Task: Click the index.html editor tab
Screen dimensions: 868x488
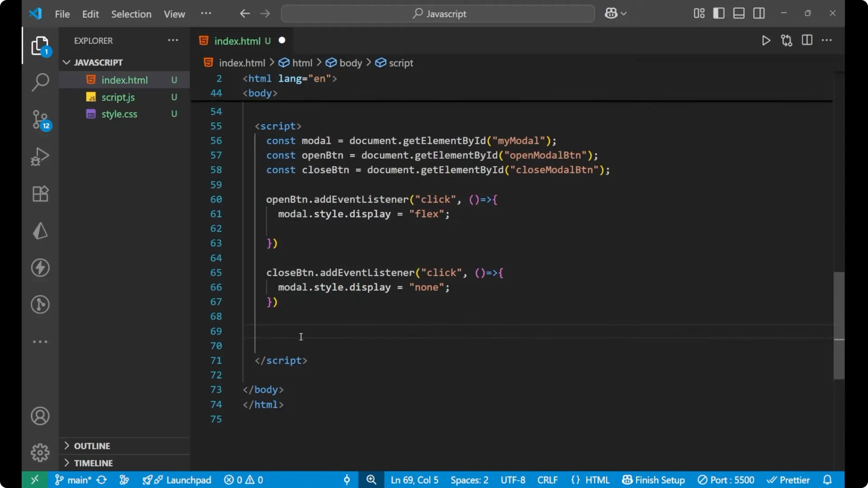Action: click(238, 41)
